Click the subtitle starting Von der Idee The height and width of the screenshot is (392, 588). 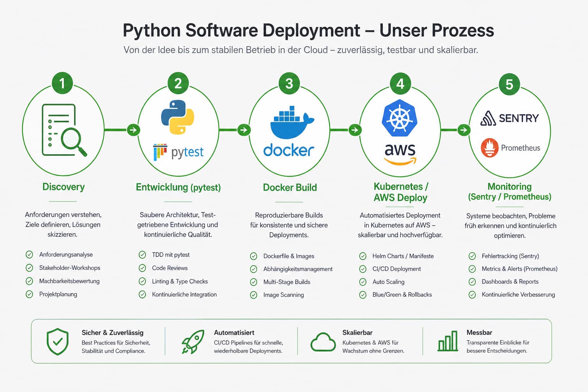click(301, 50)
